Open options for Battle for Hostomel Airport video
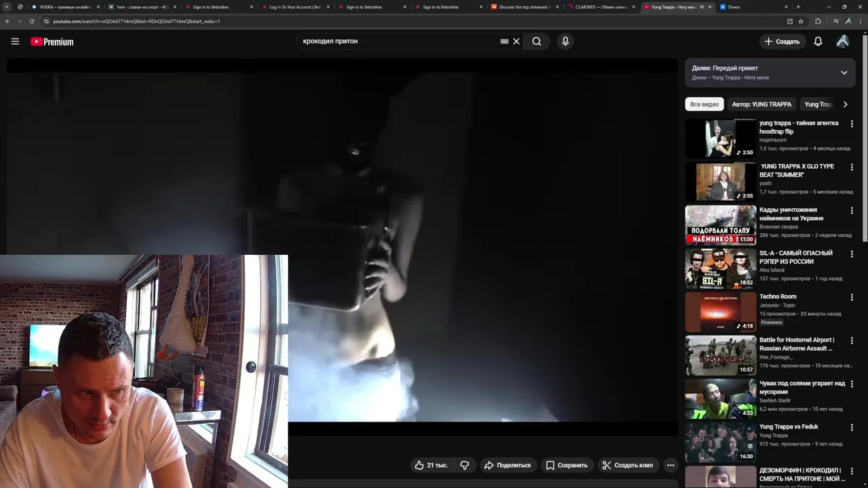The width and height of the screenshot is (868, 488). click(x=852, y=341)
